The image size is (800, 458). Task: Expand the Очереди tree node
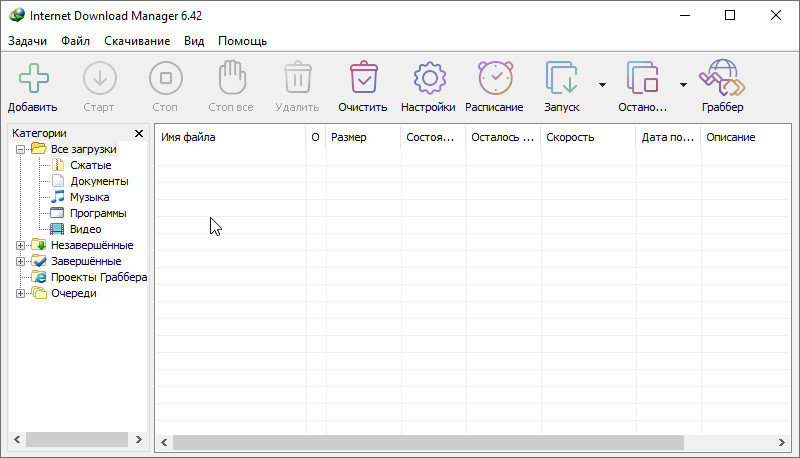coord(21,293)
